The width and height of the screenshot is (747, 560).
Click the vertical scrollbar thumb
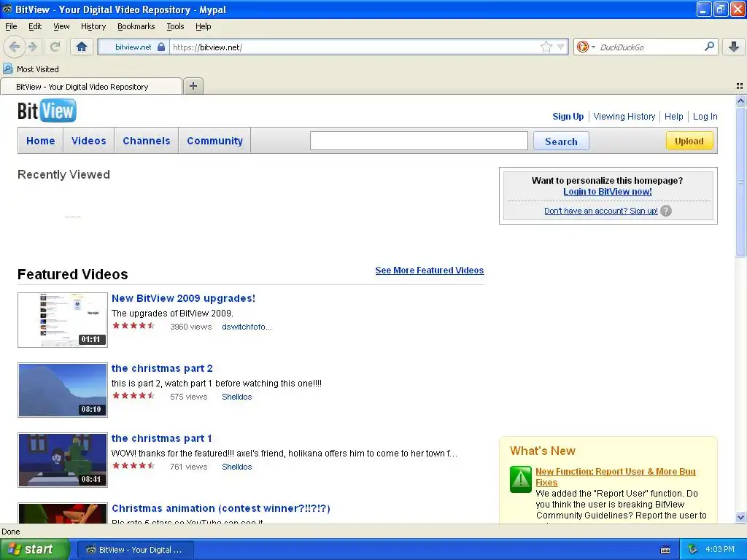[x=740, y=182]
